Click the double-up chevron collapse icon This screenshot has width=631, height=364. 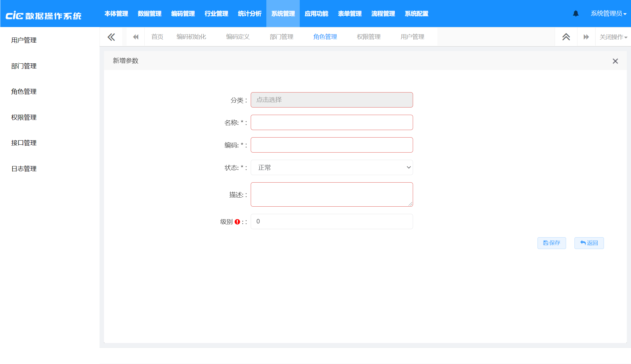click(x=566, y=37)
